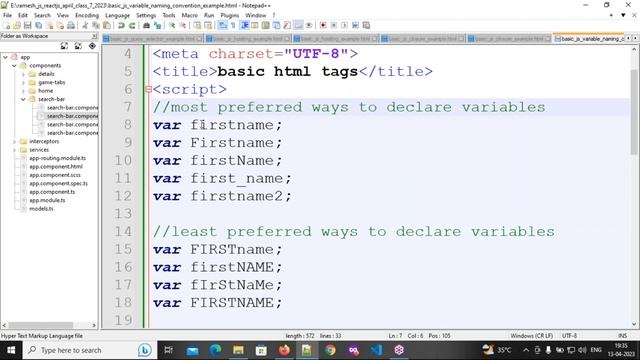Viewport: 640px width, 360px height.
Task: Toggle INS mode in status bar
Action: (x=622, y=336)
